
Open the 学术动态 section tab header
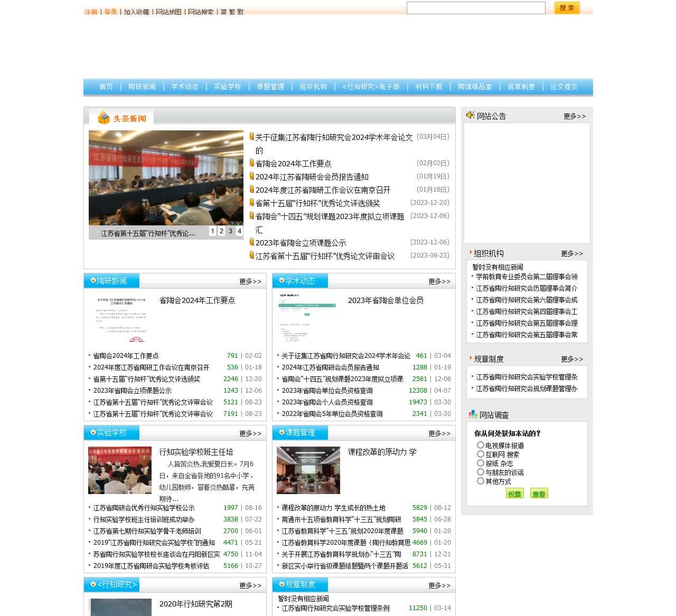click(300, 281)
